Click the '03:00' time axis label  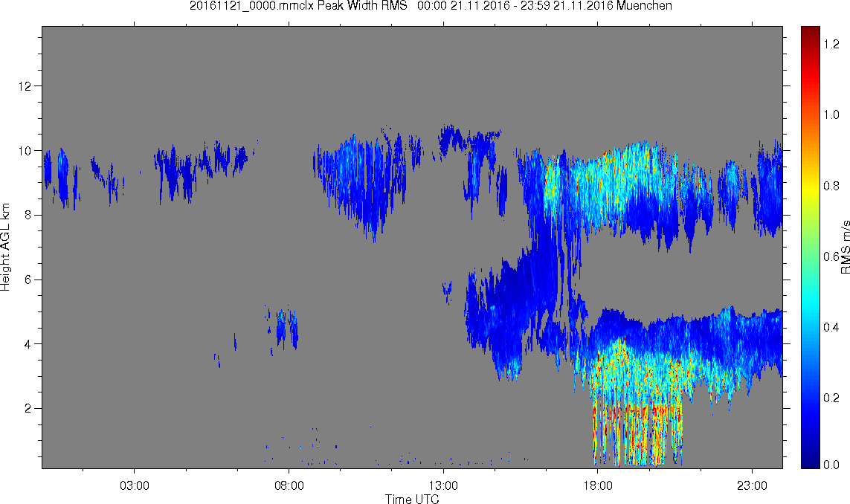point(135,485)
